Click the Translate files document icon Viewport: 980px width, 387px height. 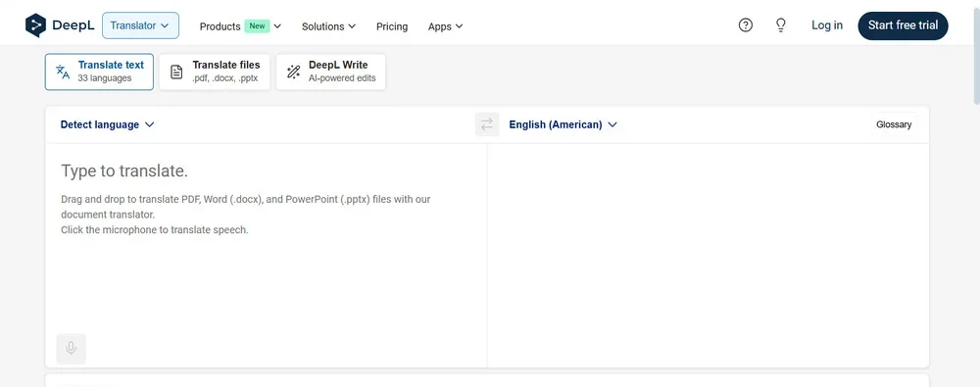pos(176,72)
